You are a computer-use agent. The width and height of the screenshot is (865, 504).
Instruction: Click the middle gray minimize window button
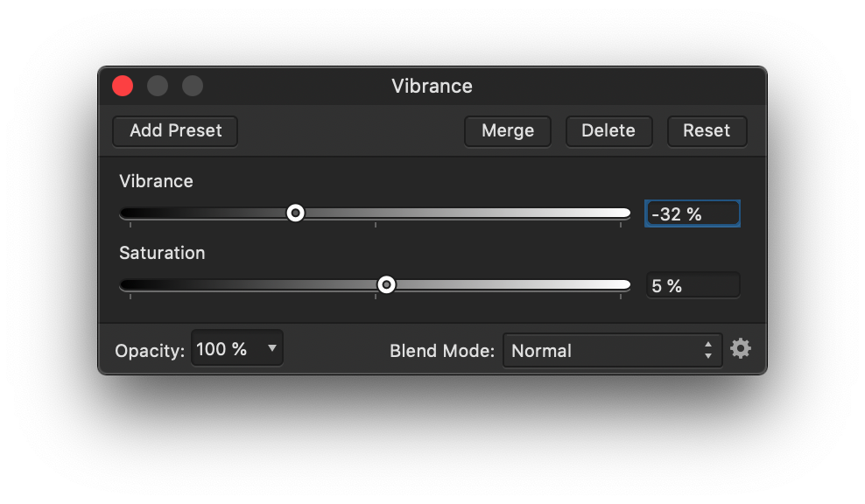click(158, 86)
